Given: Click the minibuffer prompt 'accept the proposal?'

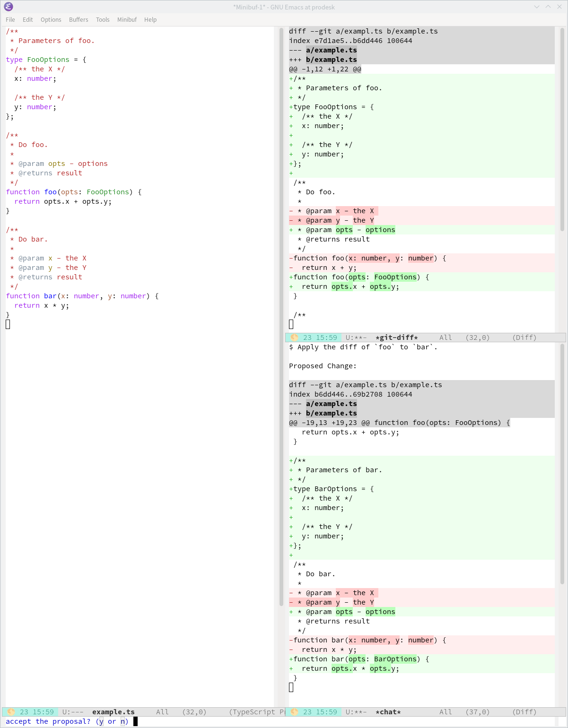Looking at the screenshot, I should [x=48, y=721].
